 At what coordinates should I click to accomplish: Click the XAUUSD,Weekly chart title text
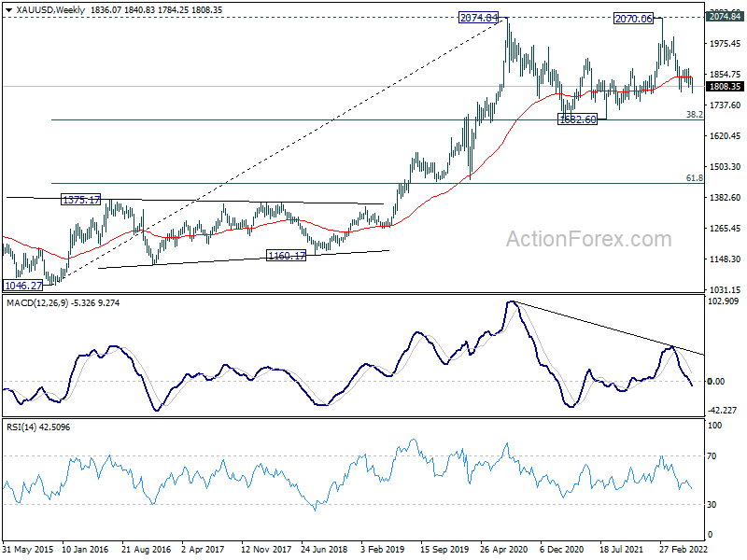[50, 10]
